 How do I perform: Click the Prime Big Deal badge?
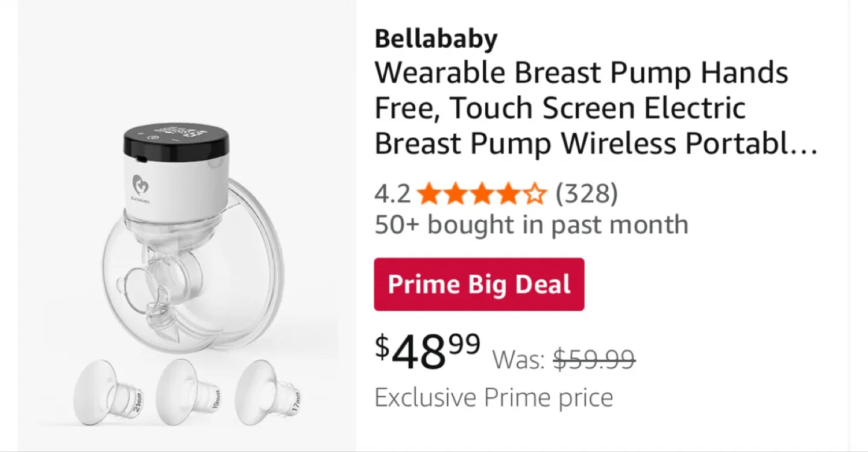pos(479,283)
